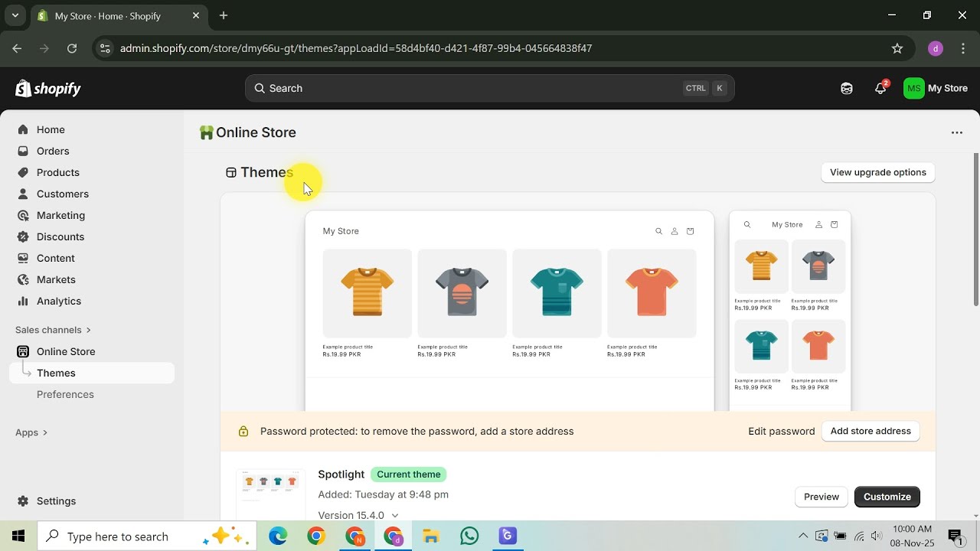This screenshot has height=551, width=980.
Task: Open a new browser tab
Action: (224, 15)
